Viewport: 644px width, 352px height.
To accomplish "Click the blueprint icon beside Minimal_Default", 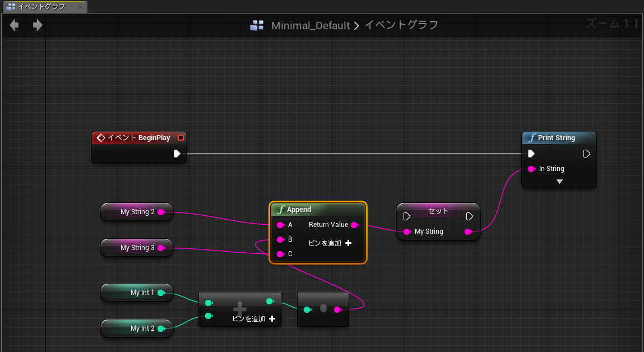I will (257, 25).
